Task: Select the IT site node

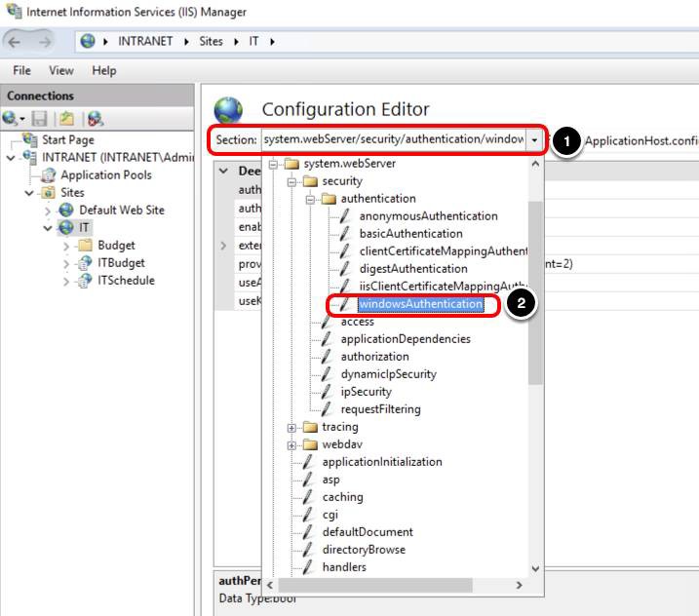Action: click(x=84, y=228)
